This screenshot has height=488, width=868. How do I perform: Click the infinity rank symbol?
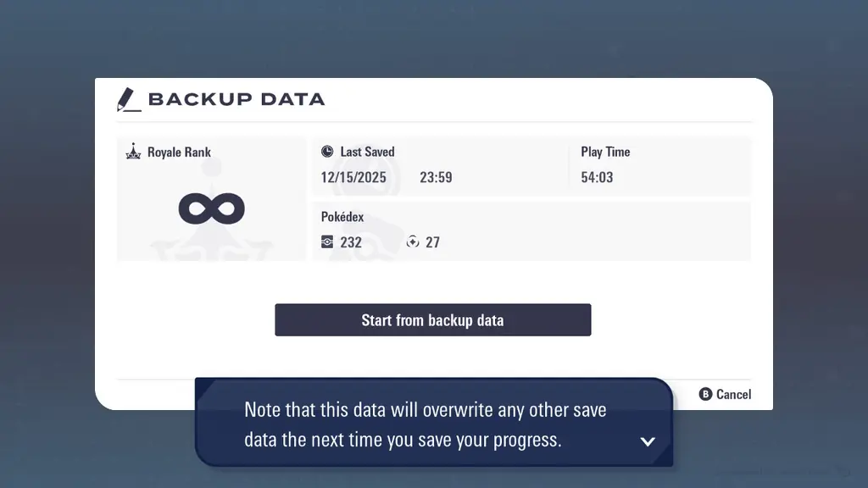pos(212,208)
